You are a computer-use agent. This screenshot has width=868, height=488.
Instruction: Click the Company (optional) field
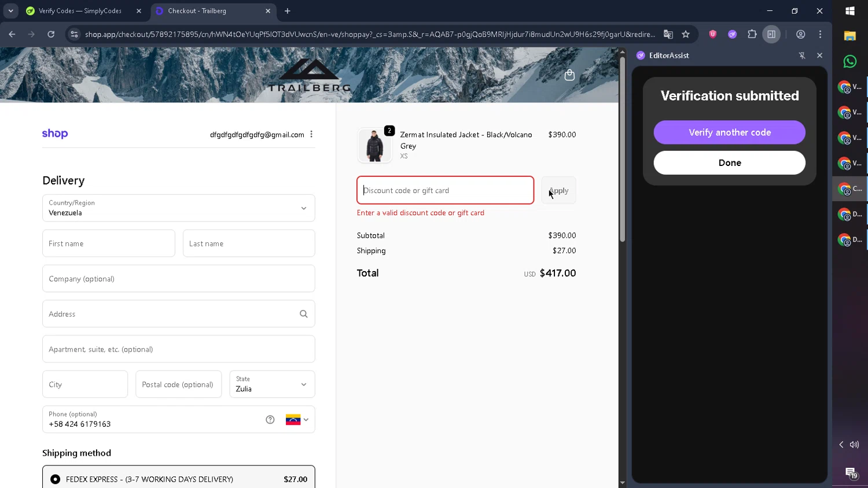coord(178,279)
